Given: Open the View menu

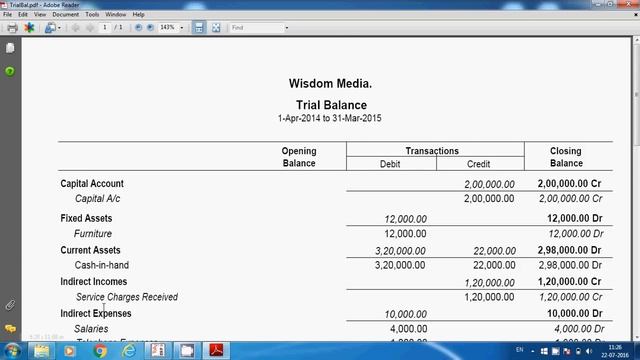Looking at the screenshot, I should tap(40, 14).
